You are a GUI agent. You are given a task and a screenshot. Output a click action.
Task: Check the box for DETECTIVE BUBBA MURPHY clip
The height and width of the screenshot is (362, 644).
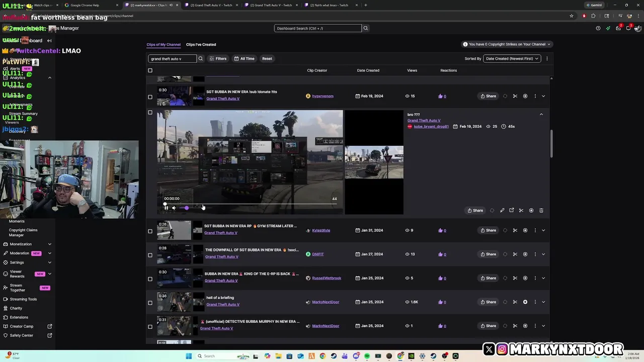[x=150, y=327]
